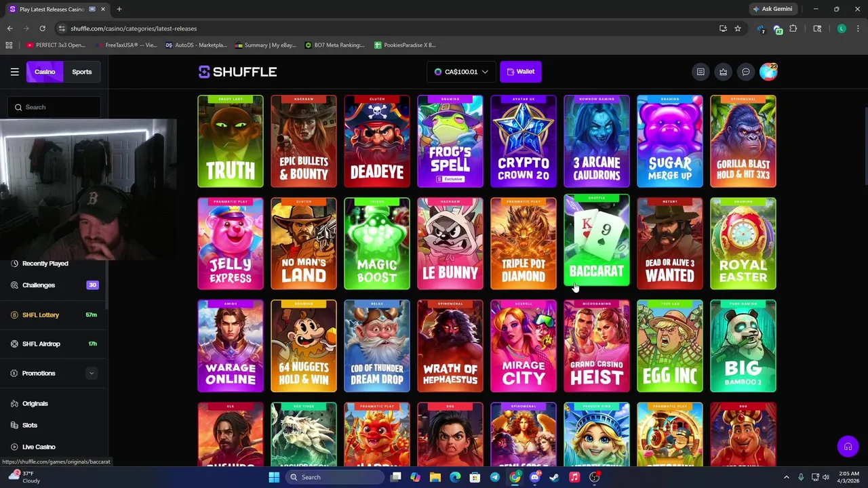Screen dimensions: 868x488
Task: Open the bet slip list icon
Action: (701, 72)
